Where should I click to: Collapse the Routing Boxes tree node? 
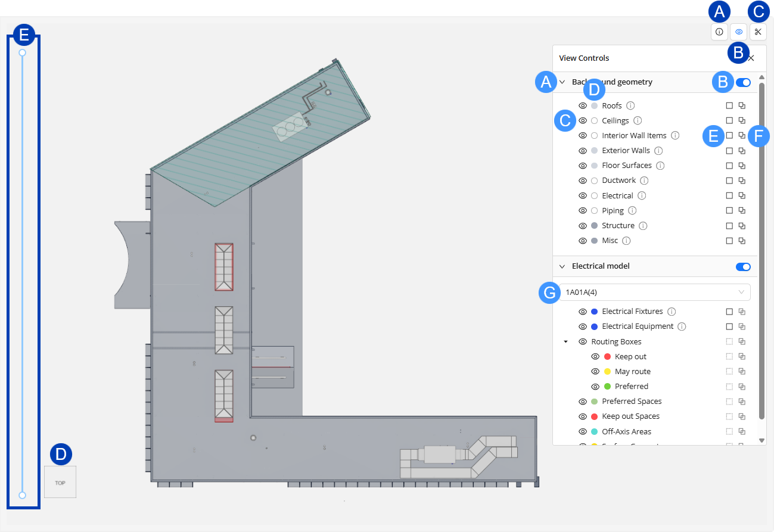(x=565, y=342)
